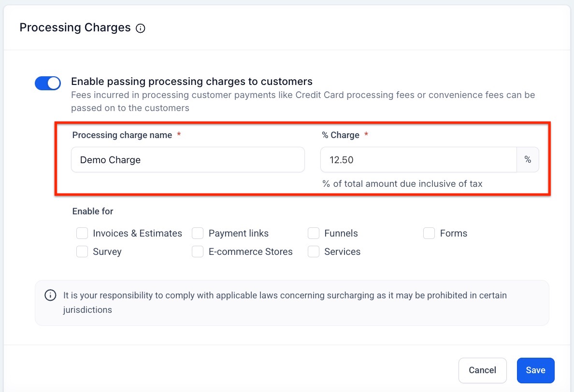Click the info icon beside Processing Charges heading
The height and width of the screenshot is (392, 574).
pos(141,28)
